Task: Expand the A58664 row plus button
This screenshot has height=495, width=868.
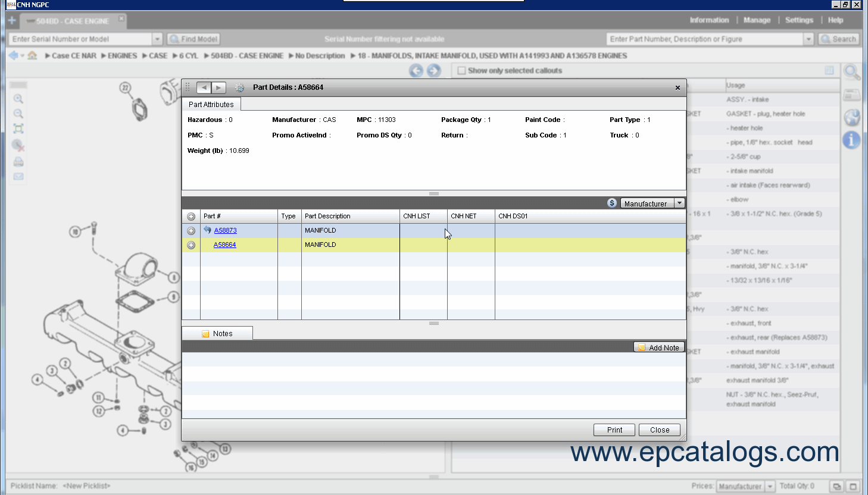Action: (x=191, y=245)
